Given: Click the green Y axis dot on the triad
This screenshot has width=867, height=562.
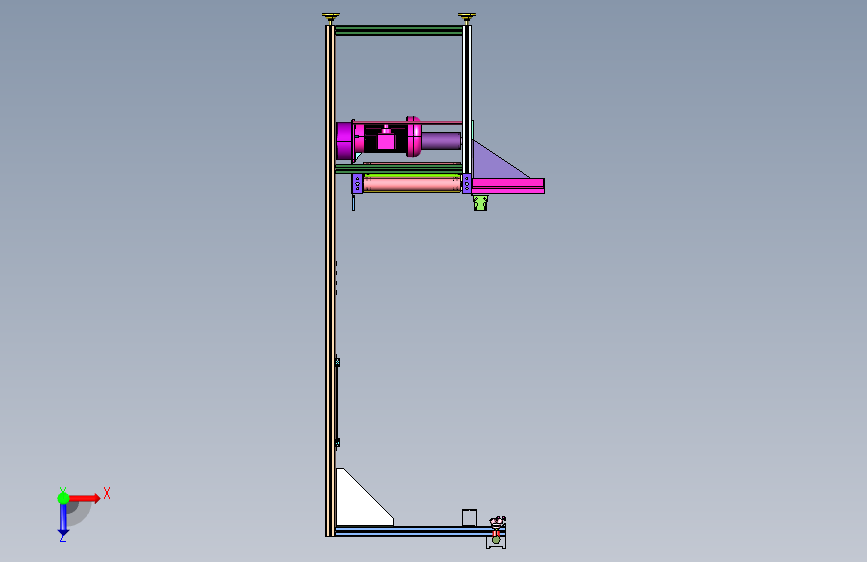Looking at the screenshot, I should pos(63,498).
